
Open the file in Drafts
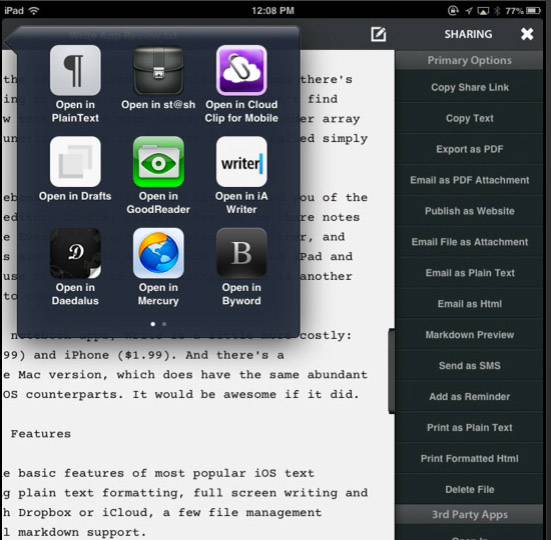75,162
